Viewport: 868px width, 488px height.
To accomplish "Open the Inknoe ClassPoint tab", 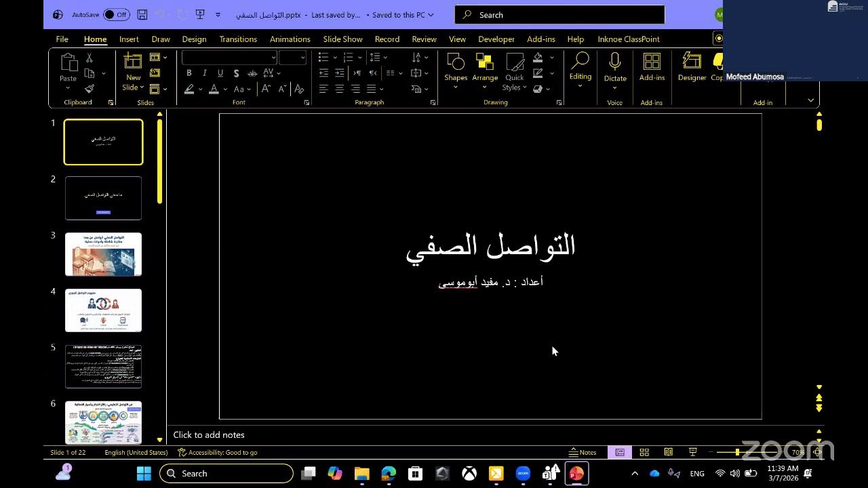I will (x=629, y=39).
